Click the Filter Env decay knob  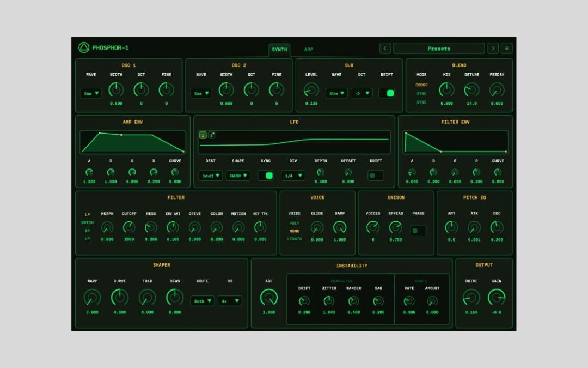[x=433, y=172]
